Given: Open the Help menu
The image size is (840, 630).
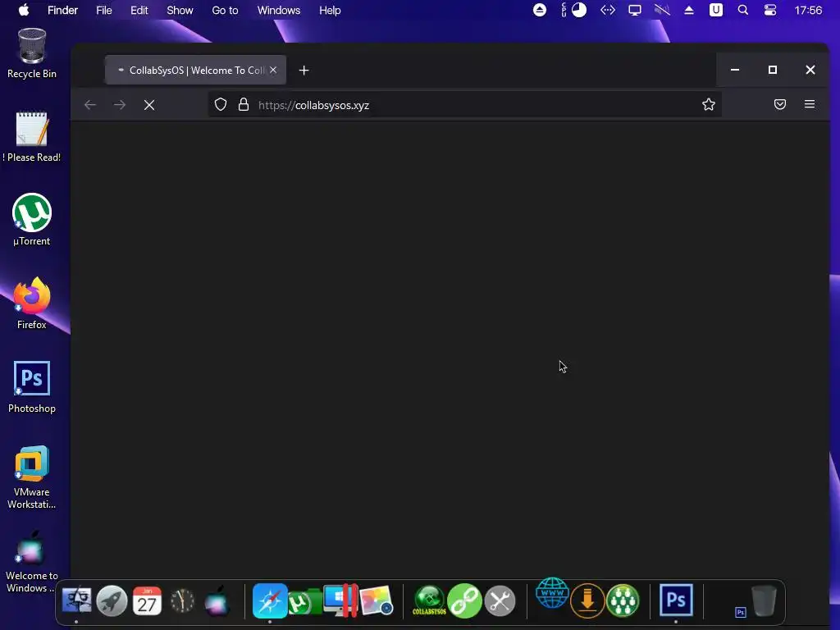Looking at the screenshot, I should point(330,10).
